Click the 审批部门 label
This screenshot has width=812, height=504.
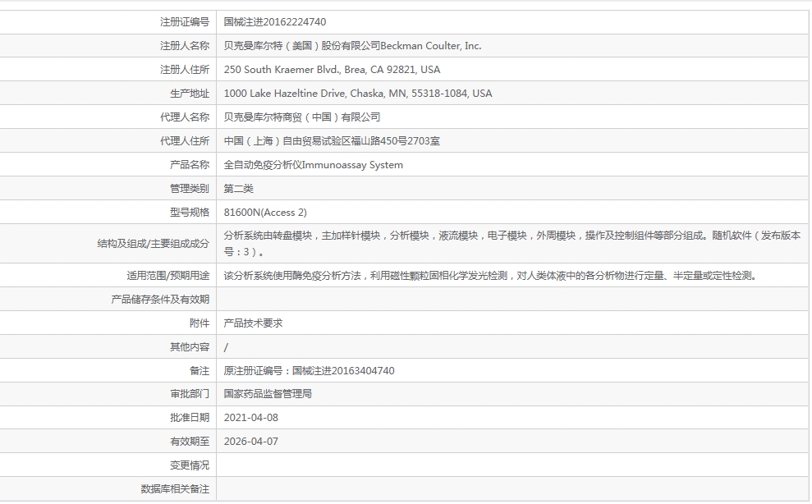(x=190, y=394)
